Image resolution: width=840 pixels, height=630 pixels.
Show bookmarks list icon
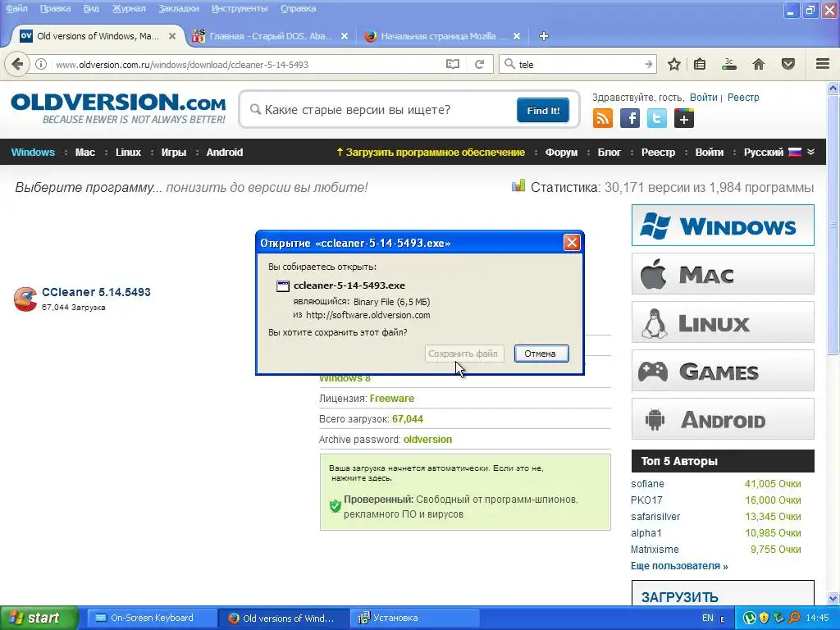[x=700, y=64]
